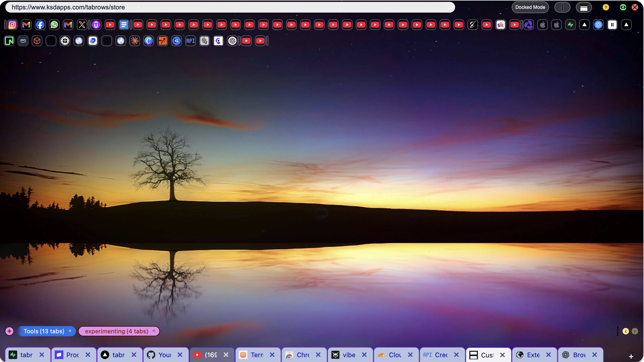Select the X (Twitter) icon
The height and width of the screenshot is (362, 644).
click(x=82, y=25)
